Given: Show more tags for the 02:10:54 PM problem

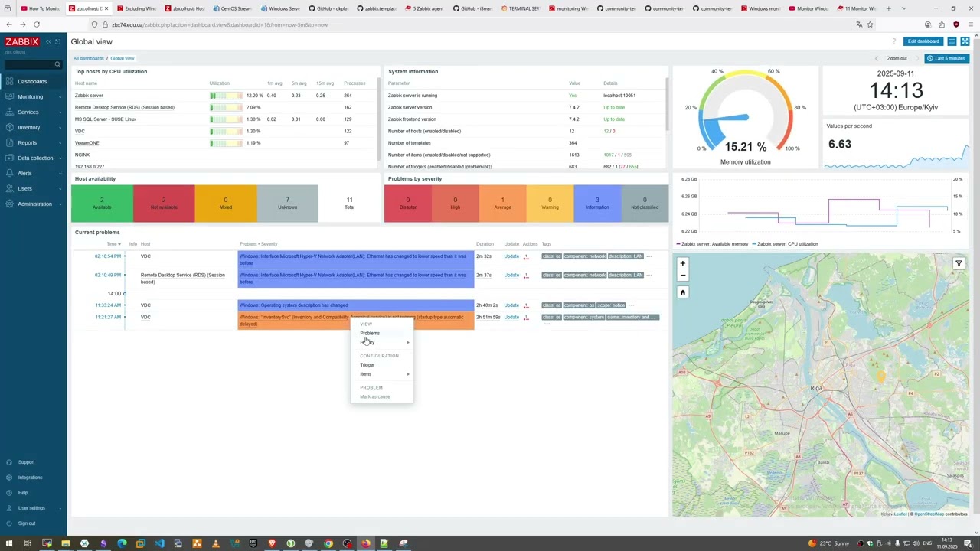Looking at the screenshot, I should pyautogui.click(x=649, y=256).
